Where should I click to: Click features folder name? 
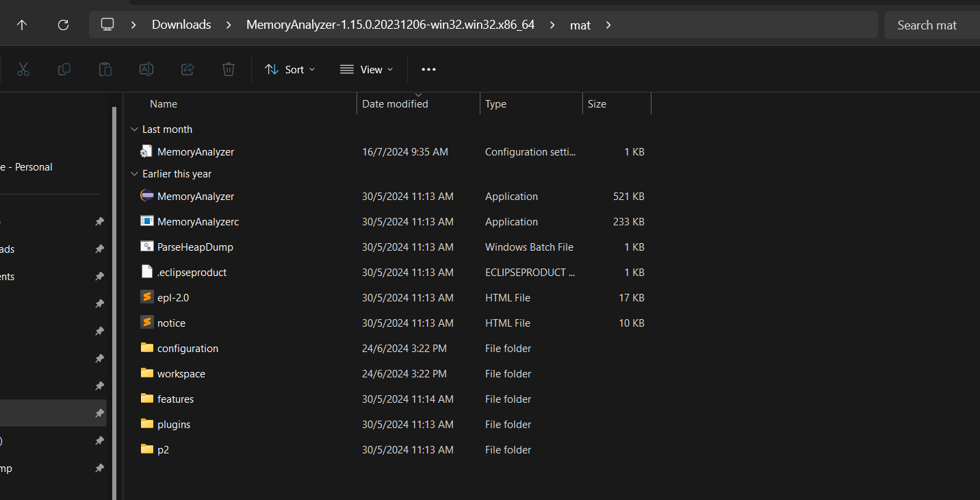(x=175, y=399)
